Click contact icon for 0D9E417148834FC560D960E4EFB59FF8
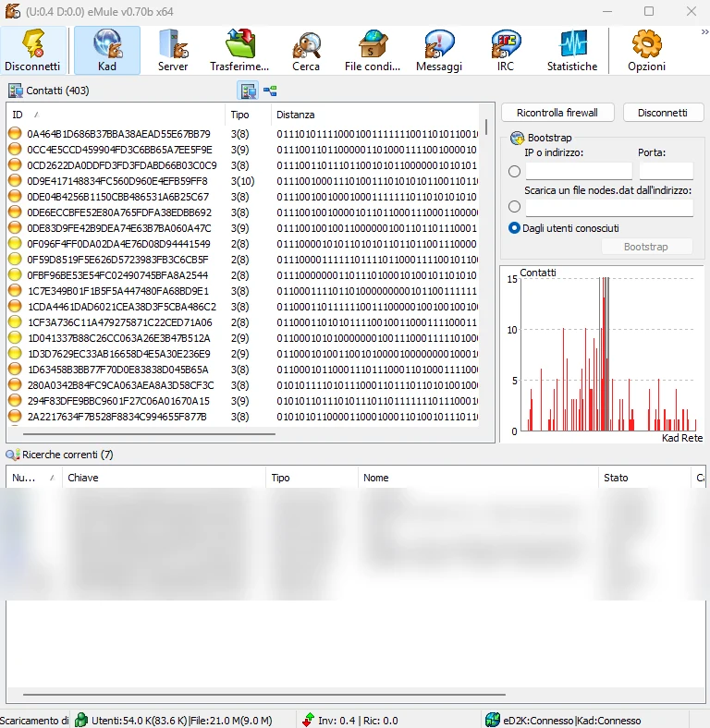The image size is (710, 728). (x=15, y=181)
